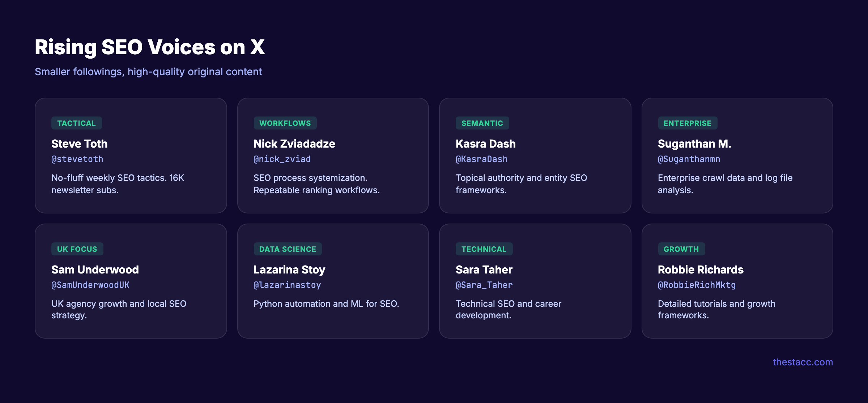The image size is (868, 403).
Task: Select the GROWTH category badge
Action: click(681, 249)
